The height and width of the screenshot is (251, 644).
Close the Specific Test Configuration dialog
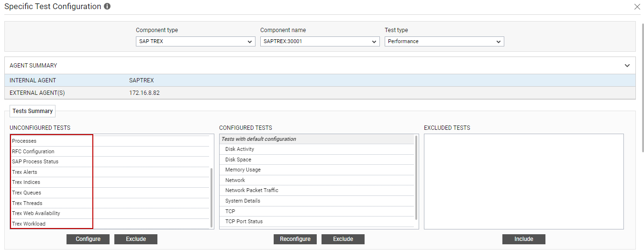(637, 7)
